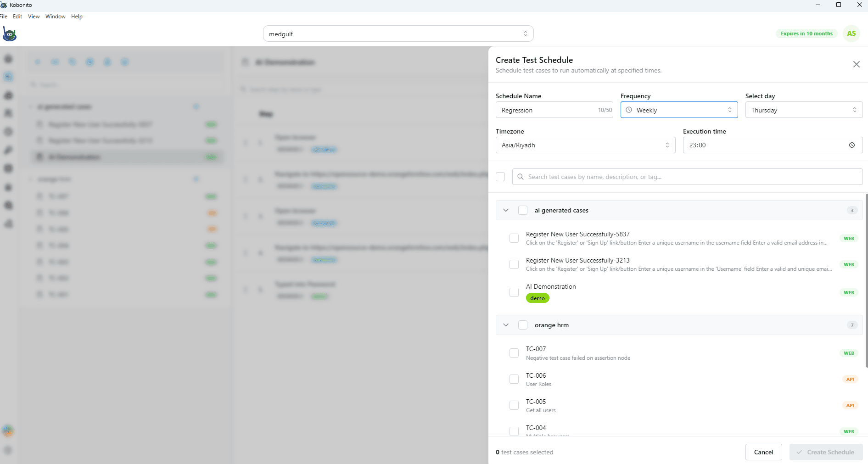The image size is (868, 464).
Task: Click the test case list scrollbar
Action: pyautogui.click(x=866, y=280)
